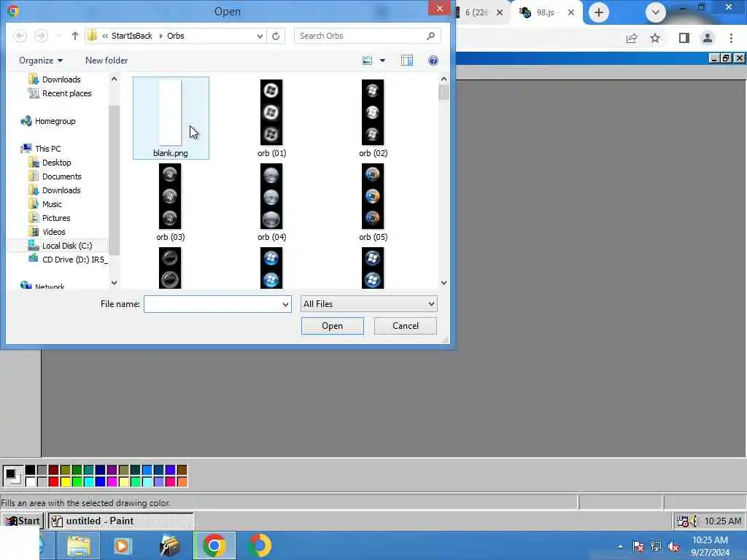Expand the address bar path dropdown
Viewport: 747px width, 560px height.
click(x=260, y=36)
